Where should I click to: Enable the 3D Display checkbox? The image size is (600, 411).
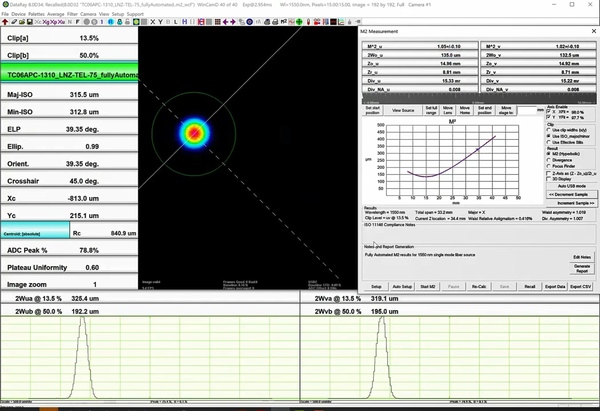coord(547,178)
